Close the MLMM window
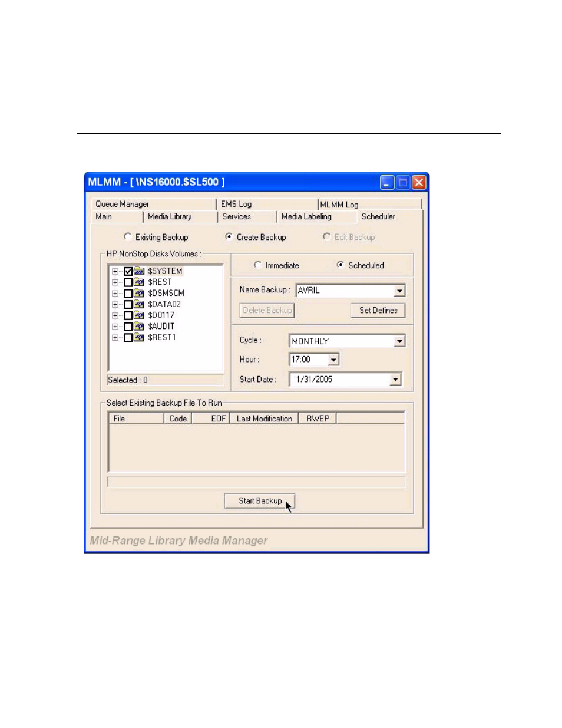 419,182
